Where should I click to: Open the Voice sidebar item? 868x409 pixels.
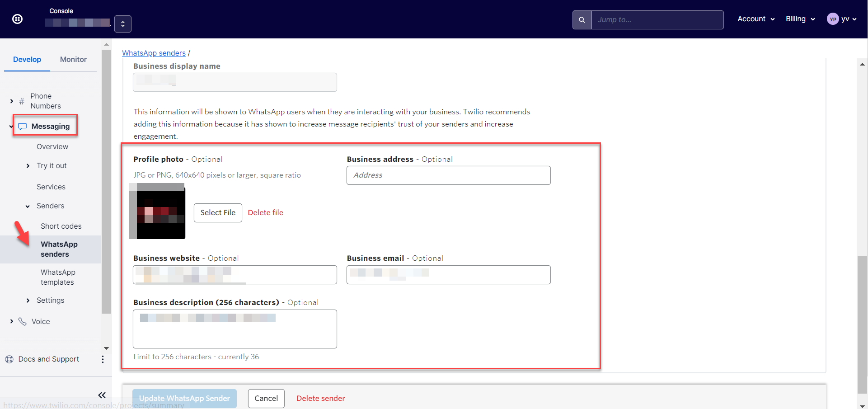coord(41,322)
